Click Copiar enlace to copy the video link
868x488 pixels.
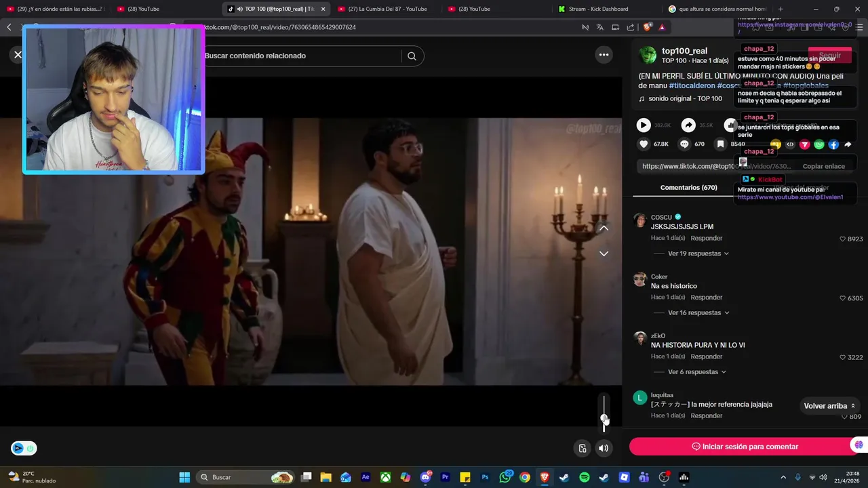tap(823, 166)
